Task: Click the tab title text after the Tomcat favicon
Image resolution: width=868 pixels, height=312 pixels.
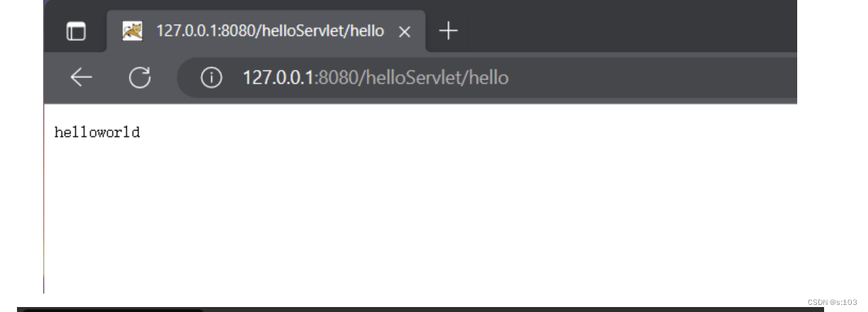Action: 265,31
